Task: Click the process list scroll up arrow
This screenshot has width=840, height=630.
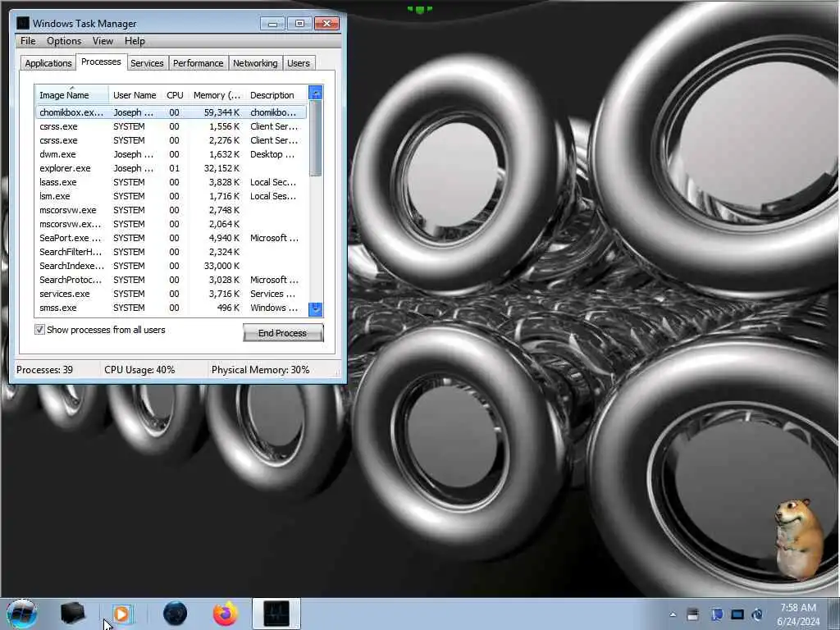Action: click(x=316, y=94)
